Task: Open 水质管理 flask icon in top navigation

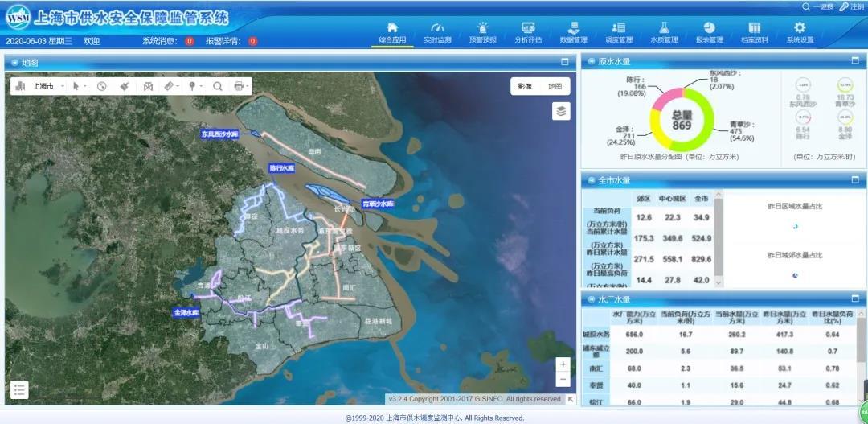Action: pyautogui.click(x=664, y=33)
